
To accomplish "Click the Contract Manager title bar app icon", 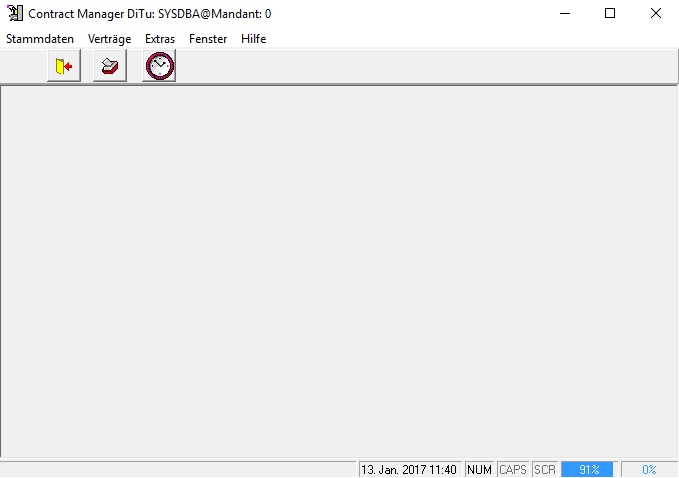I will click(x=15, y=13).
